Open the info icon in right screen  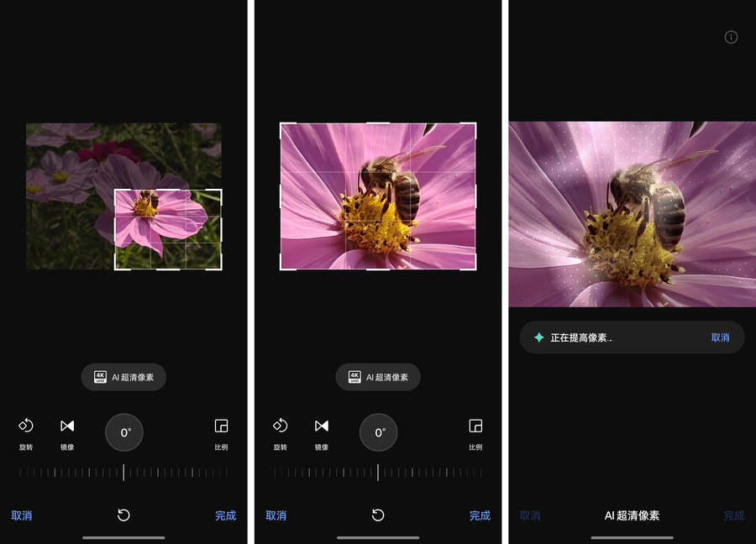point(731,37)
